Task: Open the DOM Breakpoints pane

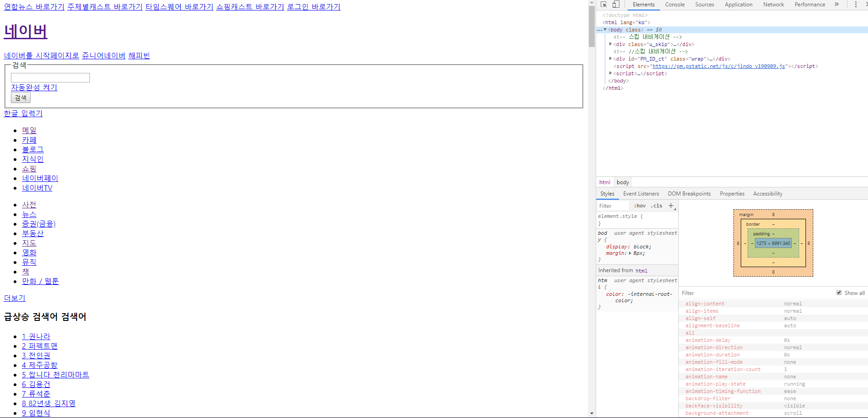Action: pos(689,194)
